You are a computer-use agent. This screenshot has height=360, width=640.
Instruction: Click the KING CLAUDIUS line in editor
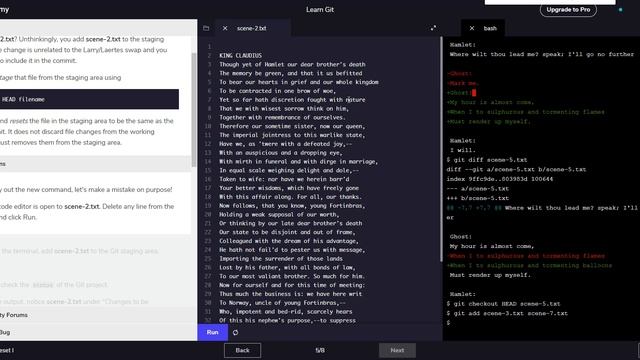(240, 56)
